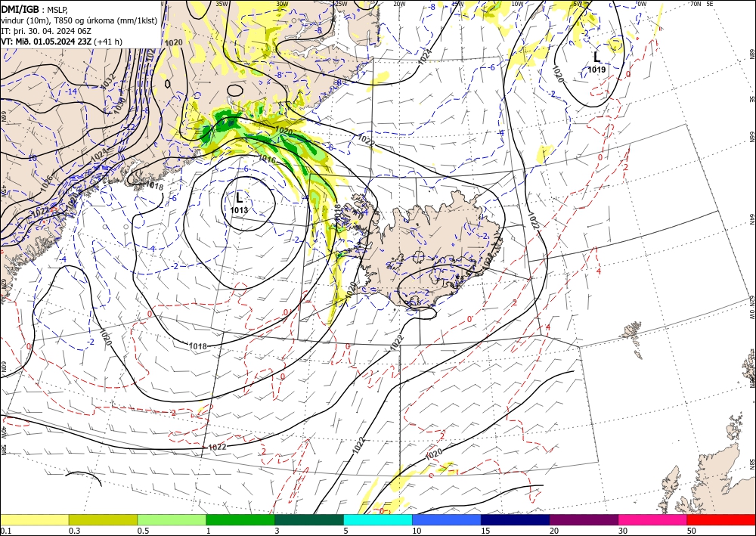Click the 35W longitude label at top
The width and height of the screenshot is (756, 536).
click(x=222, y=4)
